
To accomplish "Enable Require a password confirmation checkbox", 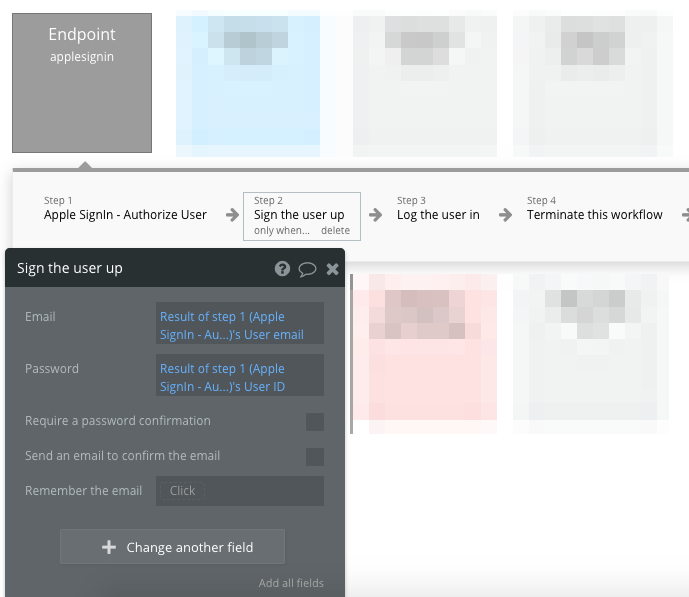I will click(315, 422).
